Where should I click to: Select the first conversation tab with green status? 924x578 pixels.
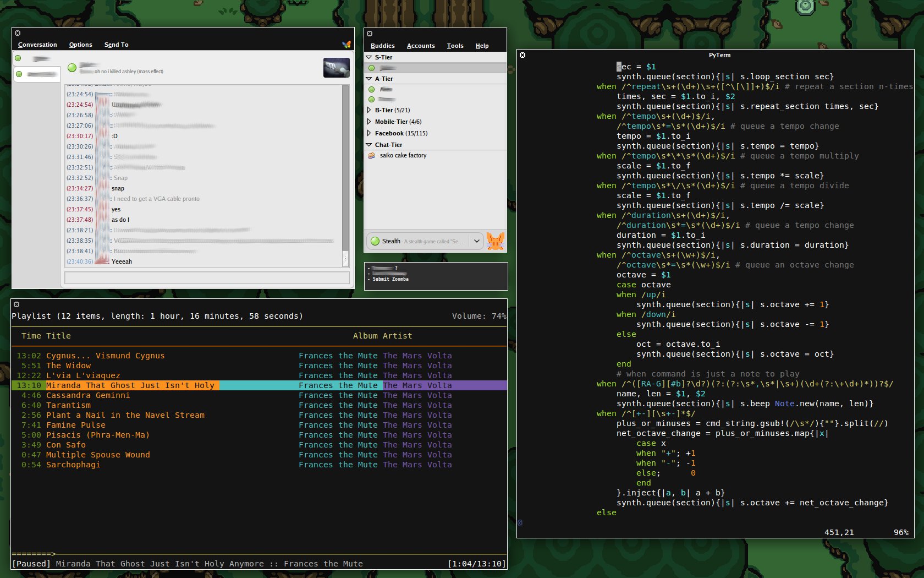pyautogui.click(x=36, y=58)
